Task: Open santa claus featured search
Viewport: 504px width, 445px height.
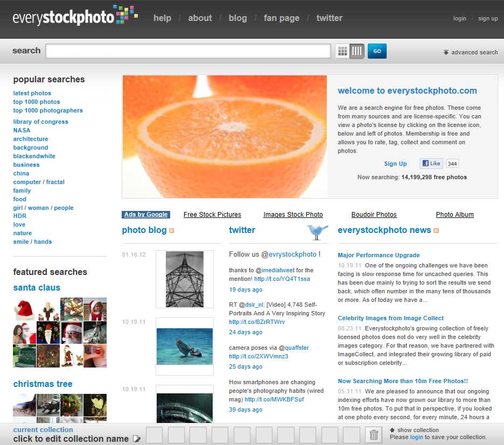Action: 37,287
